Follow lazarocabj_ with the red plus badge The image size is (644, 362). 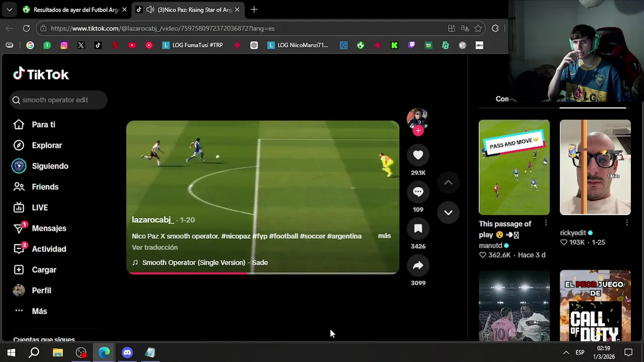[418, 131]
